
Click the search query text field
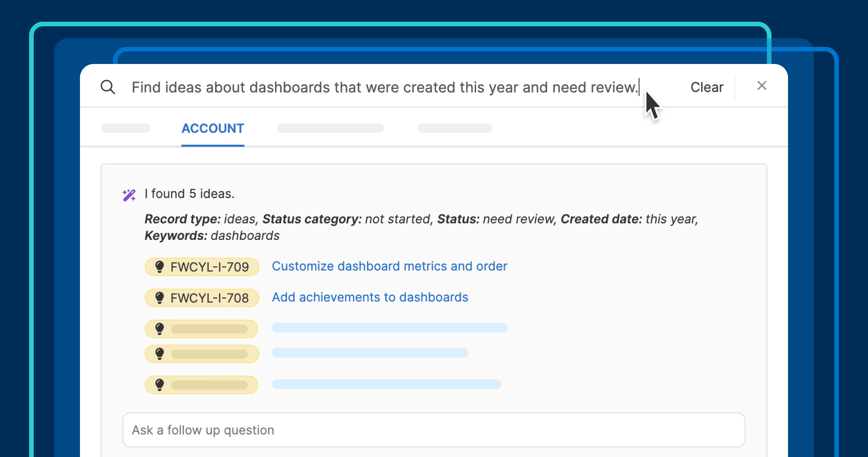pos(384,87)
